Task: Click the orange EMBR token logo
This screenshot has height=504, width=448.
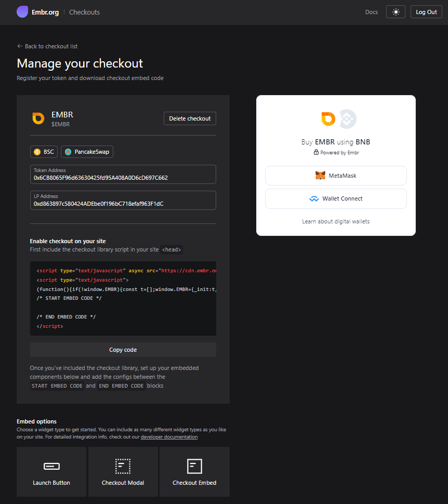Action: (x=38, y=118)
